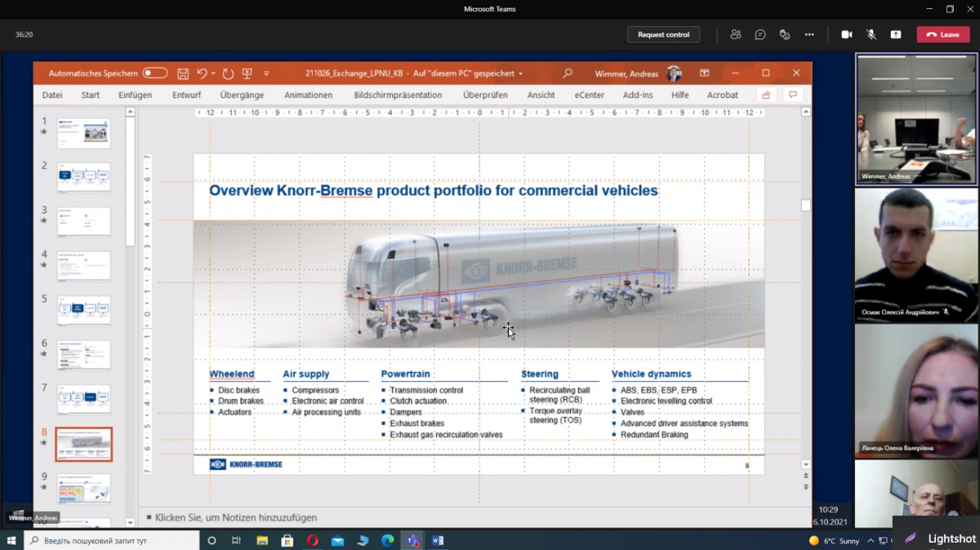Image resolution: width=980 pixels, height=550 pixels.
Task: Unmute the microphone in Teams
Action: point(871,34)
